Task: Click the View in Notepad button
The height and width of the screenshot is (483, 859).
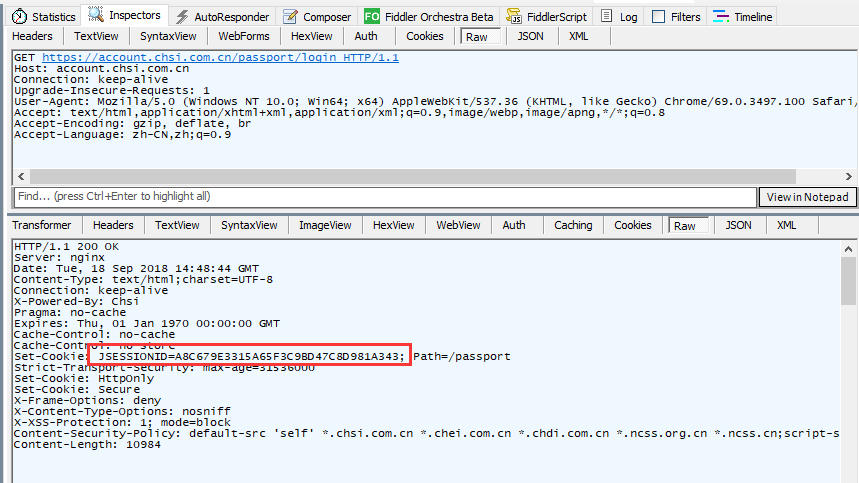Action: pos(808,197)
